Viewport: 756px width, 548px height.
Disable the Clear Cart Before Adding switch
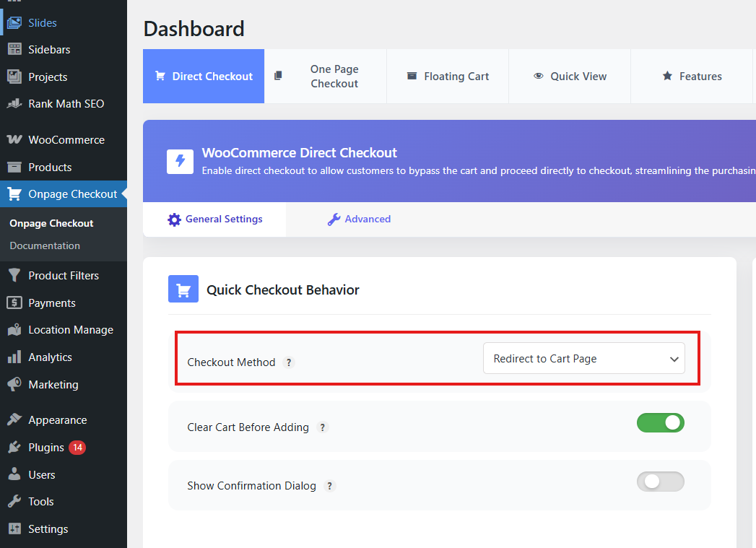tap(660, 422)
